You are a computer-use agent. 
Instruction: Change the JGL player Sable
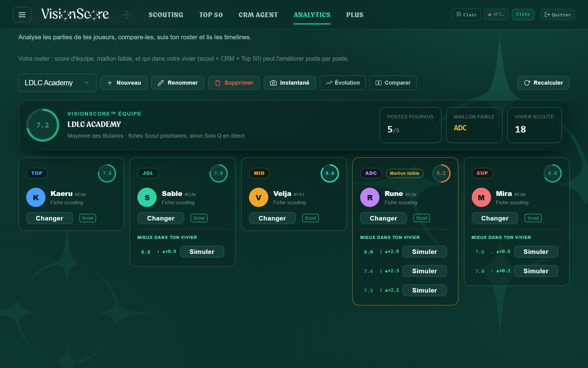[161, 218]
